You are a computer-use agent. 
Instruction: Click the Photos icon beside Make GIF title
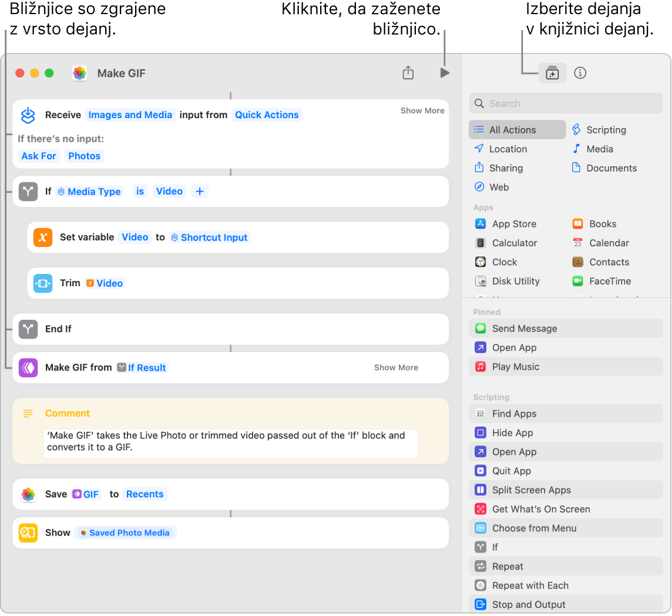[80, 73]
